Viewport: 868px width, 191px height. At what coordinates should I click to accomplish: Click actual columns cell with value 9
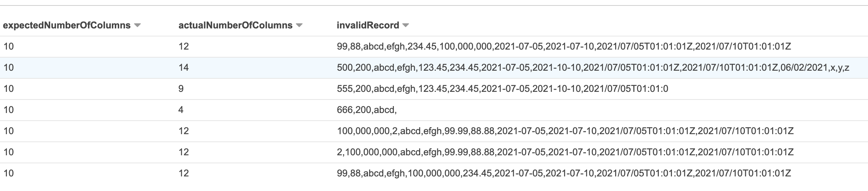[x=181, y=89]
